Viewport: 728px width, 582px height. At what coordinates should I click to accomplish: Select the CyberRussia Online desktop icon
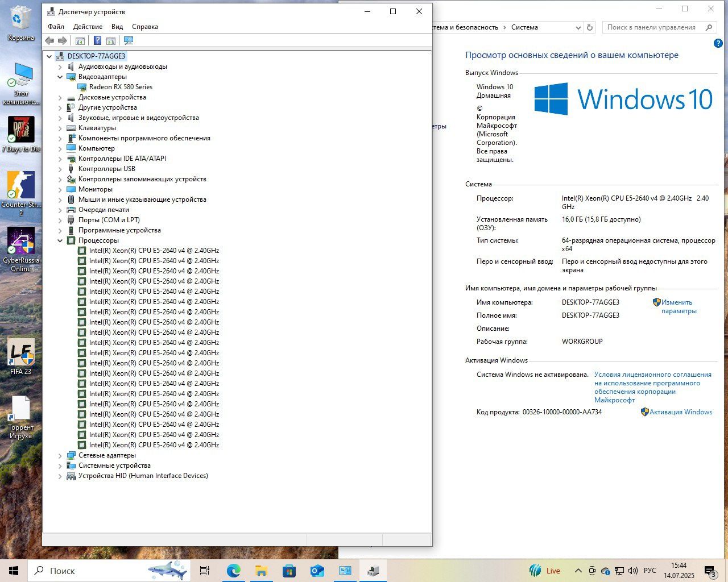[x=21, y=250]
